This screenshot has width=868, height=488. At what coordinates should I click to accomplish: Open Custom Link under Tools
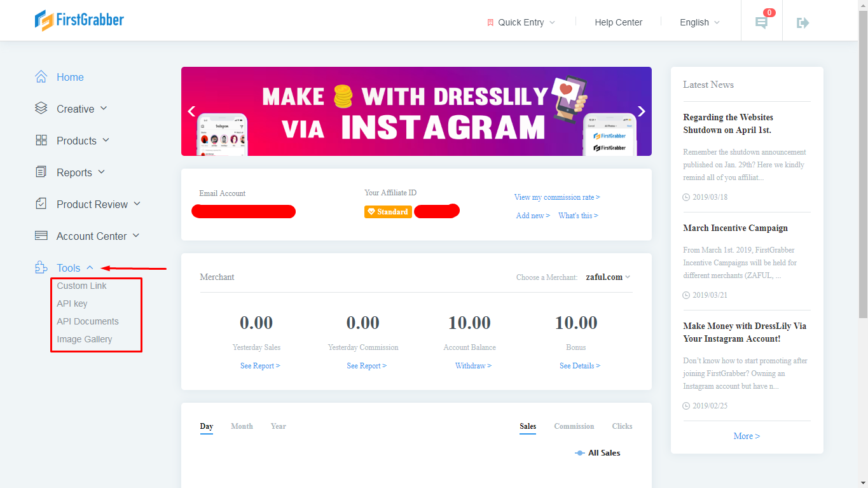coord(81,286)
